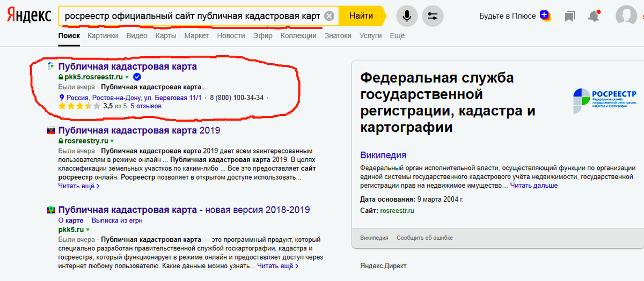Open the 5 отзывов reviews link
This screenshot has height=281, width=644.
point(146,106)
